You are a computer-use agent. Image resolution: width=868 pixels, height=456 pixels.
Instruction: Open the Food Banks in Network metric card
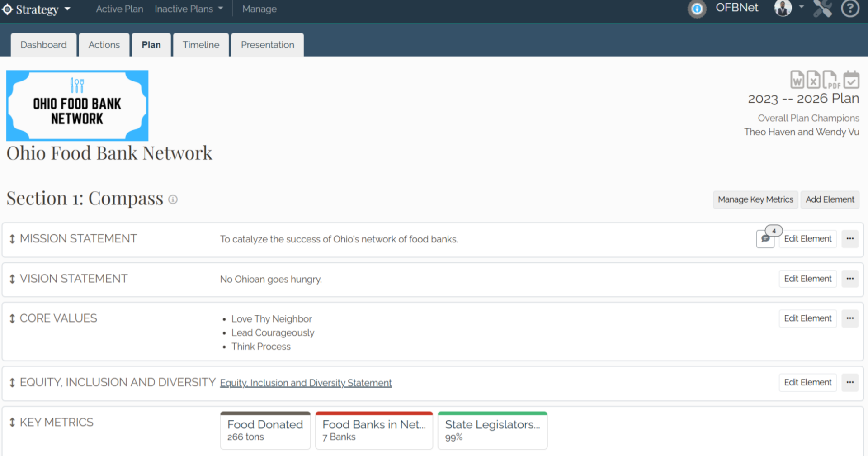pyautogui.click(x=374, y=430)
